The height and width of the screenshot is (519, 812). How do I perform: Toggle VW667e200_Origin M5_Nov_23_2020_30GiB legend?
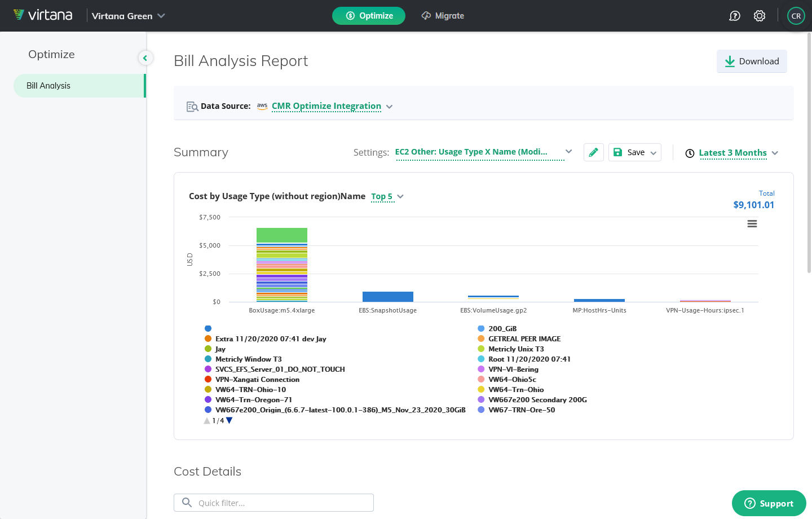(335, 410)
